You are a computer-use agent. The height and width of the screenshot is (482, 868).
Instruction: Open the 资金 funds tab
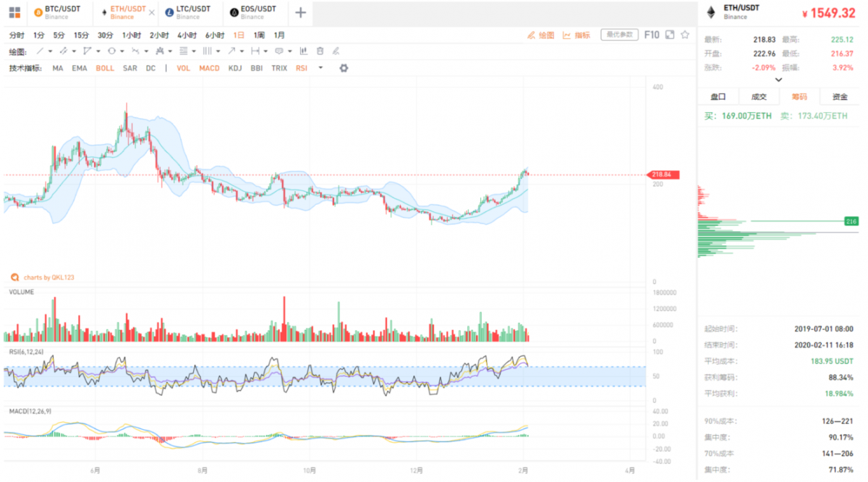(x=840, y=96)
